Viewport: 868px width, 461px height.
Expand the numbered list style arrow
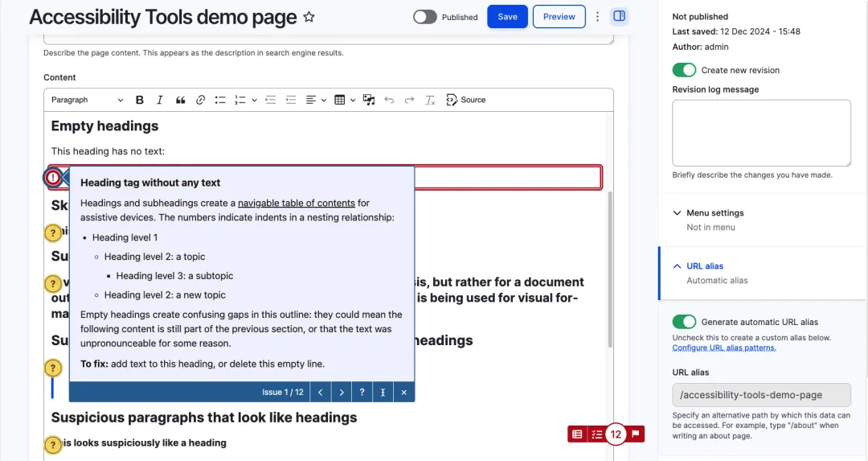254,100
